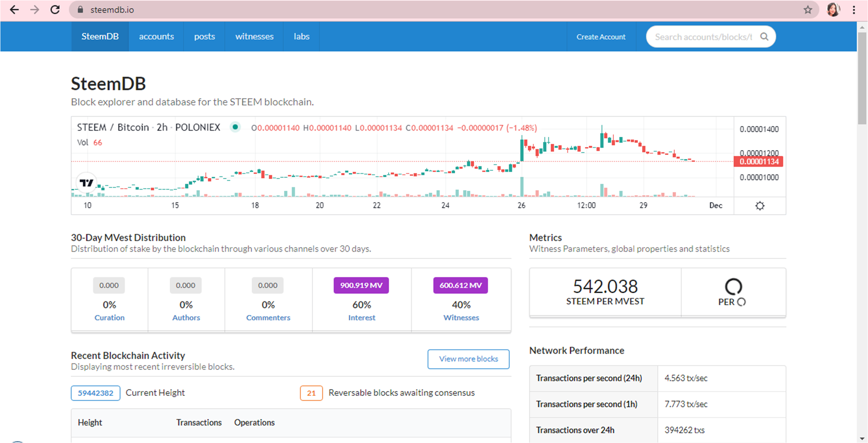The image size is (868, 443).
Task: Click the 7.773 tx/sec value
Action: [686, 404]
